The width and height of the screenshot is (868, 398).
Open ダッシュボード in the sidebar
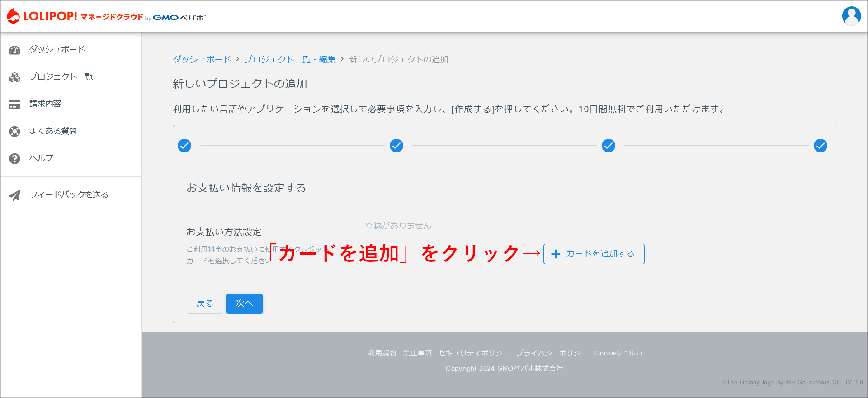(57, 50)
